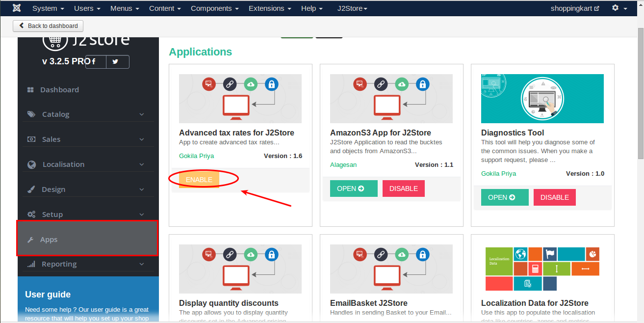This screenshot has height=323, width=644.
Task: Click the Design paintbrush icon
Action: tap(31, 189)
